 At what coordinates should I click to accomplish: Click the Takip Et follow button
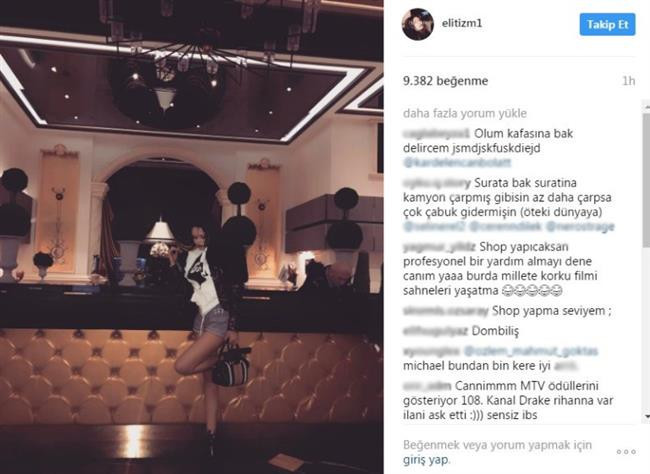tap(607, 24)
